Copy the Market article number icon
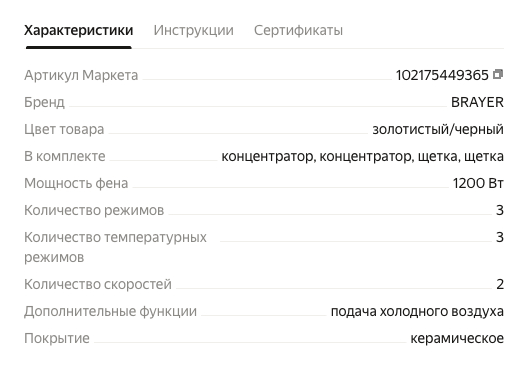 [x=498, y=74]
